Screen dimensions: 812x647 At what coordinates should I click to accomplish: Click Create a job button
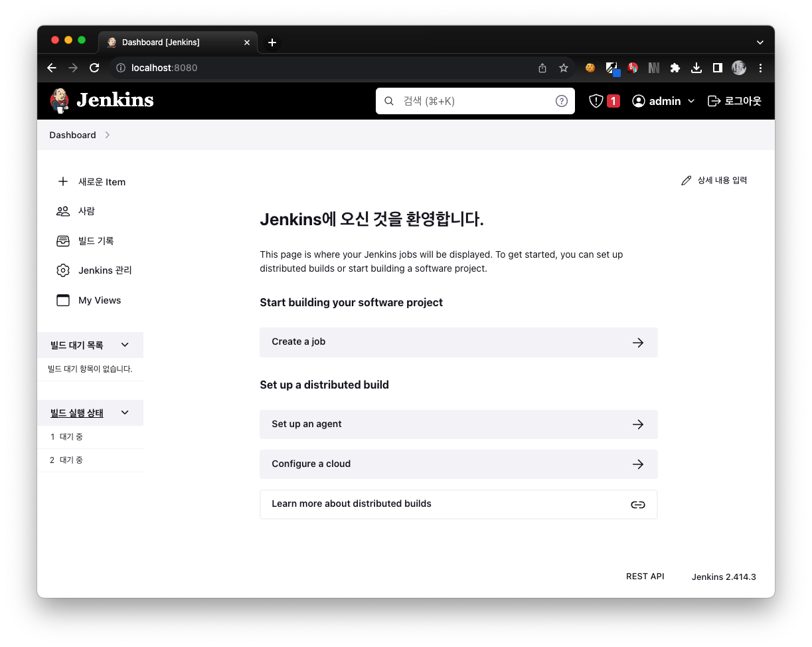click(459, 342)
